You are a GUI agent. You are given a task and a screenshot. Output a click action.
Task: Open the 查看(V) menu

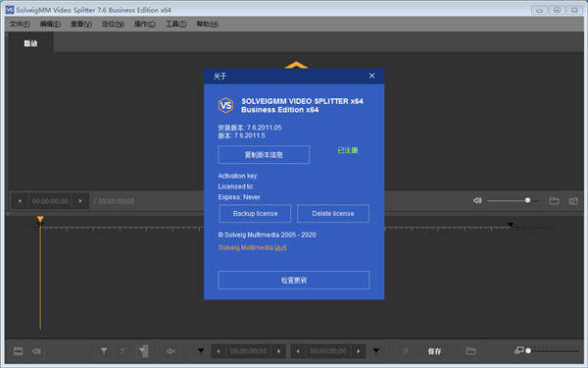point(81,24)
